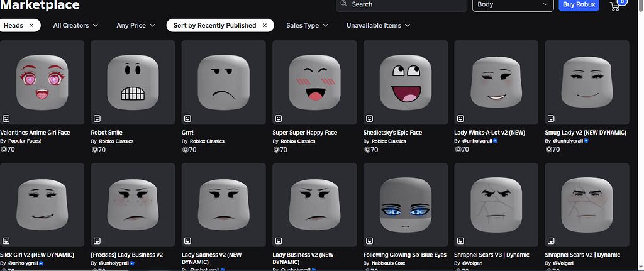
Task: Open the Robot Smile head thumbnail
Action: (x=133, y=82)
